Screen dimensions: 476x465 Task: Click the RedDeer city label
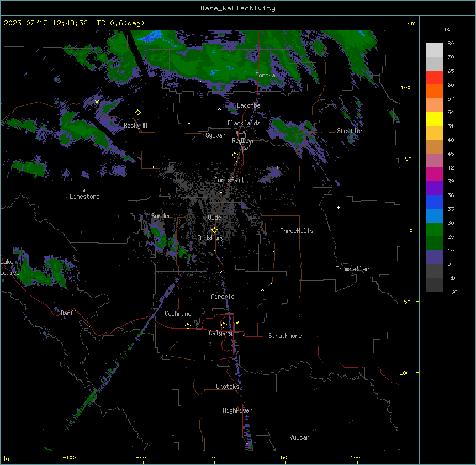pos(243,141)
